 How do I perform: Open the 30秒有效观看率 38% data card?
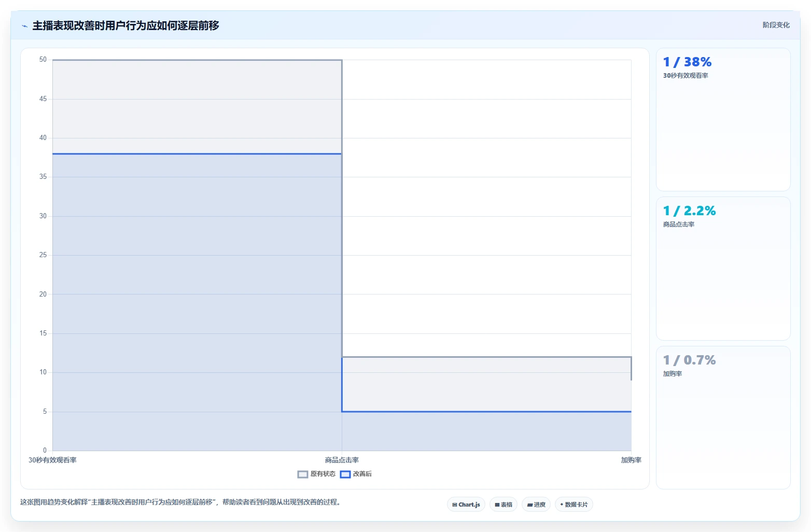pyautogui.click(x=723, y=120)
